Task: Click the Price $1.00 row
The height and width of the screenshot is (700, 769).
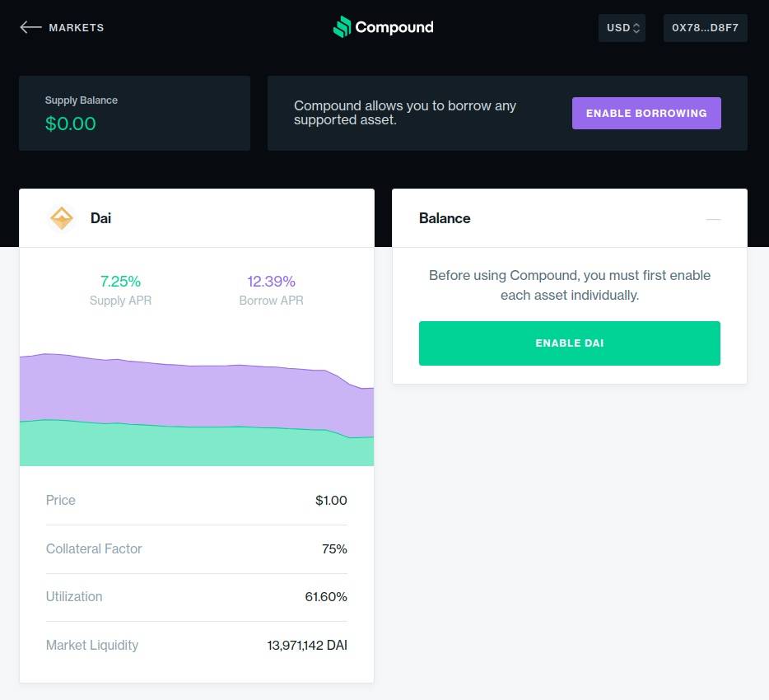Action: click(196, 501)
